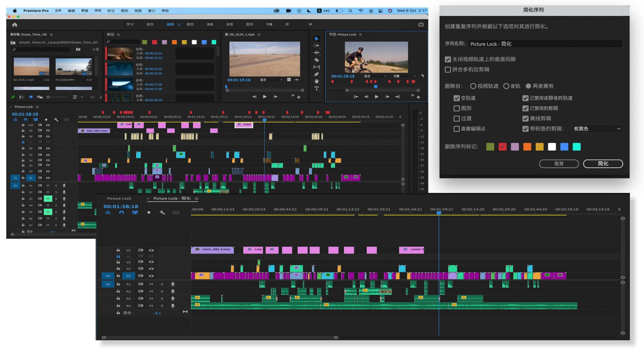Select the Hand tool
This screenshot has height=351, width=644.
[x=316, y=81]
